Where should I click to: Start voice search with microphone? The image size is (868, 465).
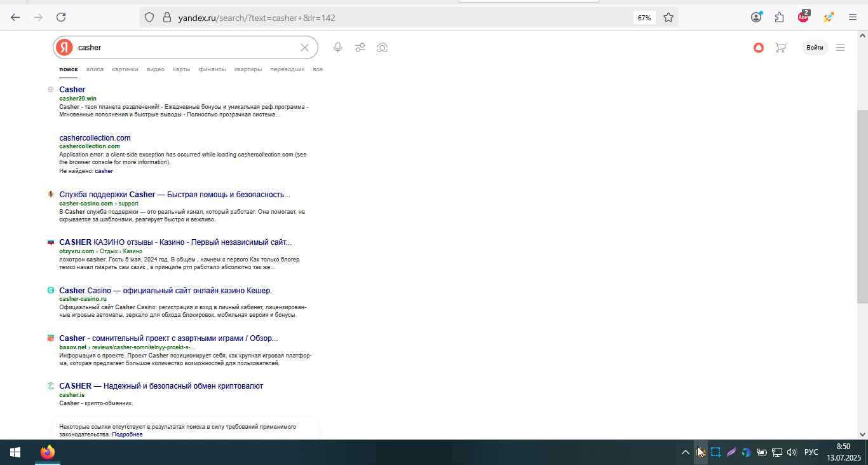(338, 47)
